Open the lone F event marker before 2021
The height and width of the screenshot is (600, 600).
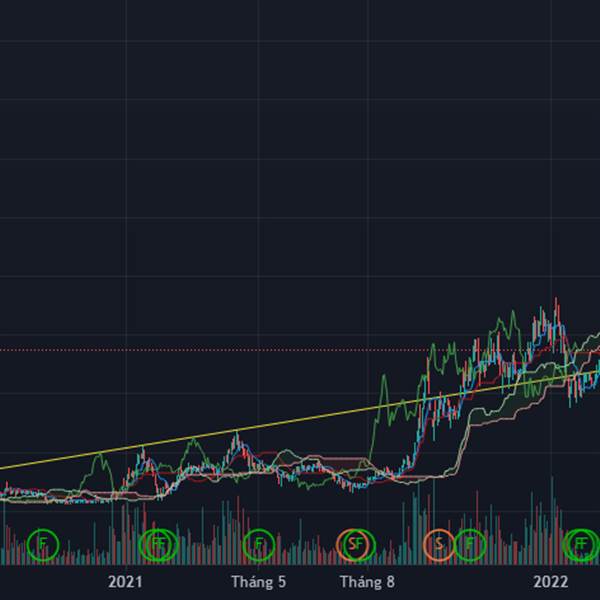[43, 544]
